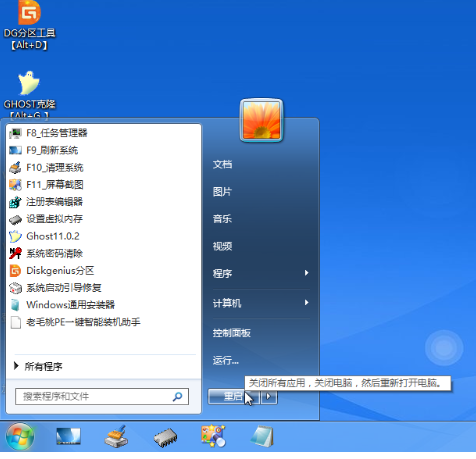This screenshot has height=459, width=476.
Task: Open the notepad taskbar icon
Action: point(262,436)
